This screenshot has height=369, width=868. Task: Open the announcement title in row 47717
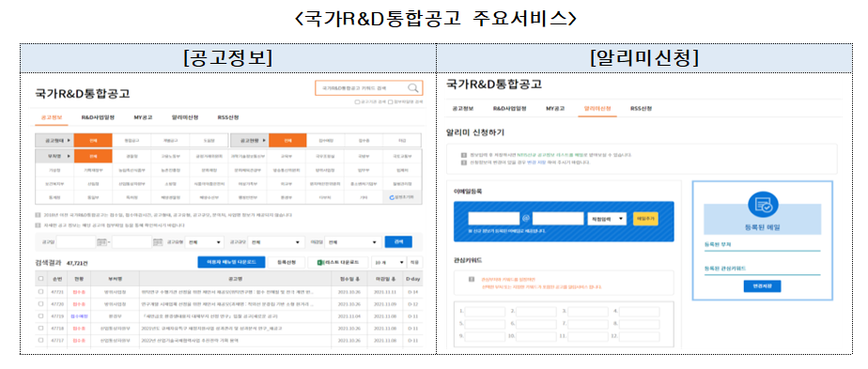point(190,340)
